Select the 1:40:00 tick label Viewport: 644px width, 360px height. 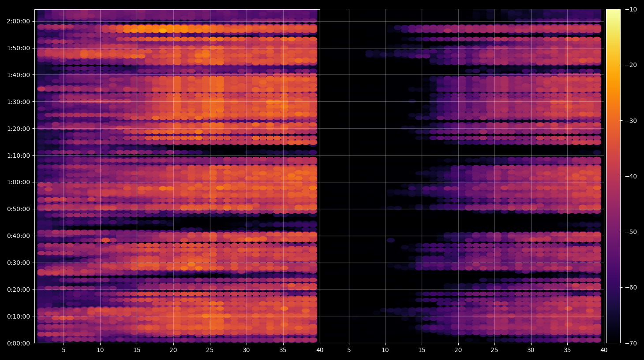tap(18, 75)
